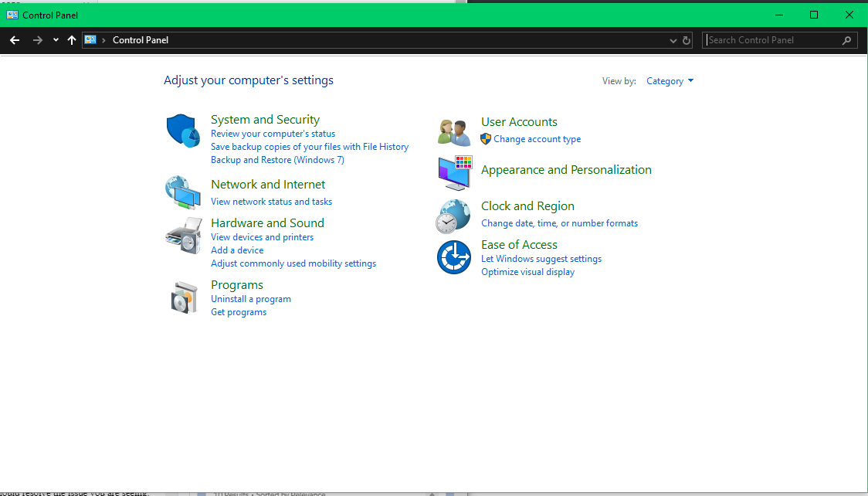
Task: Minimize the Control Panel window
Action: point(779,15)
